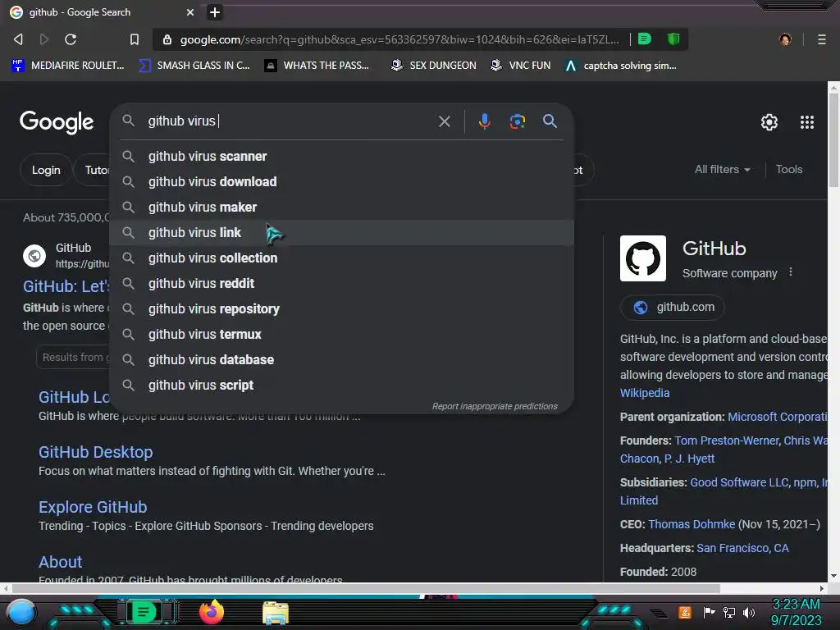This screenshot has width=840, height=630.
Task: Open Google settings gear
Action: [769, 122]
